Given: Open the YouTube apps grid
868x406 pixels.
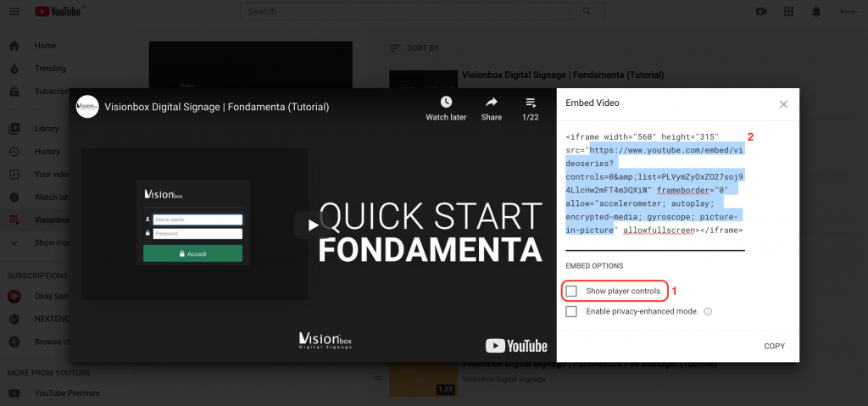Looking at the screenshot, I should click(789, 11).
